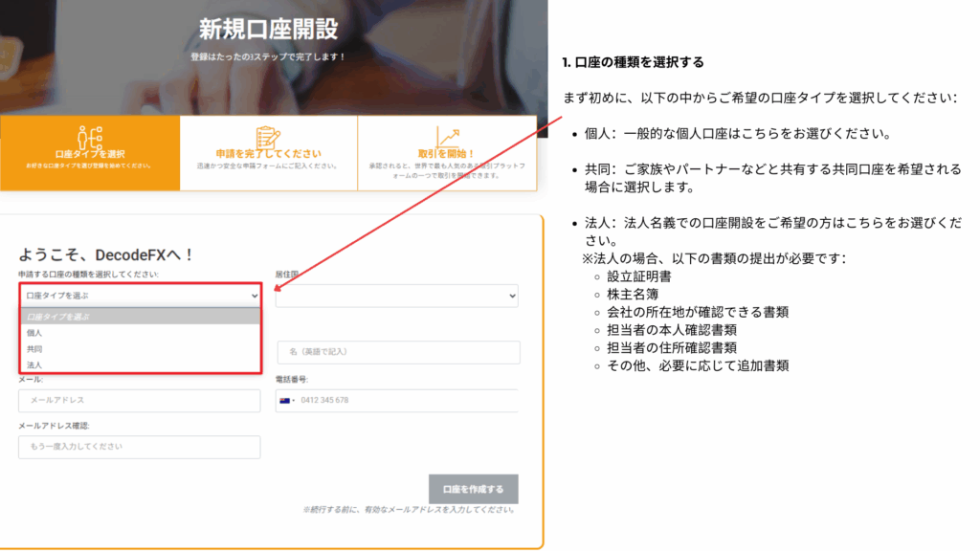980x551 pixels.
Task: Click the 申請を完了してください step title
Action: click(268, 153)
